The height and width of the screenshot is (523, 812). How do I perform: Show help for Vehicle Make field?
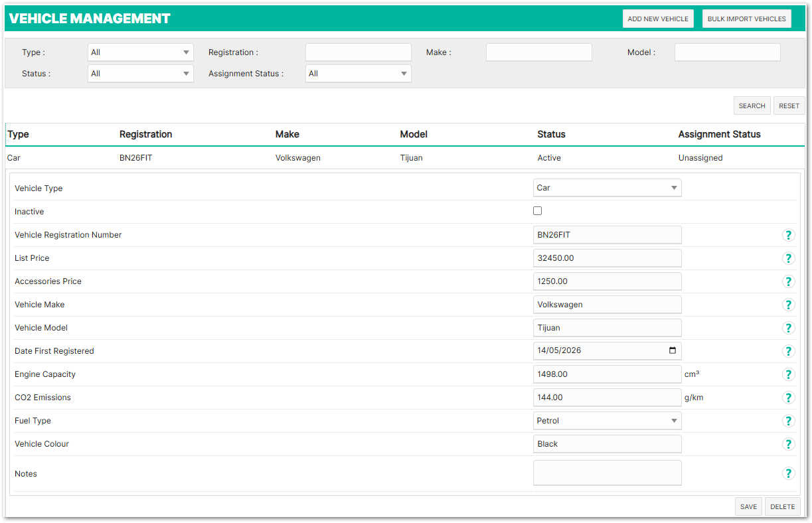point(788,305)
